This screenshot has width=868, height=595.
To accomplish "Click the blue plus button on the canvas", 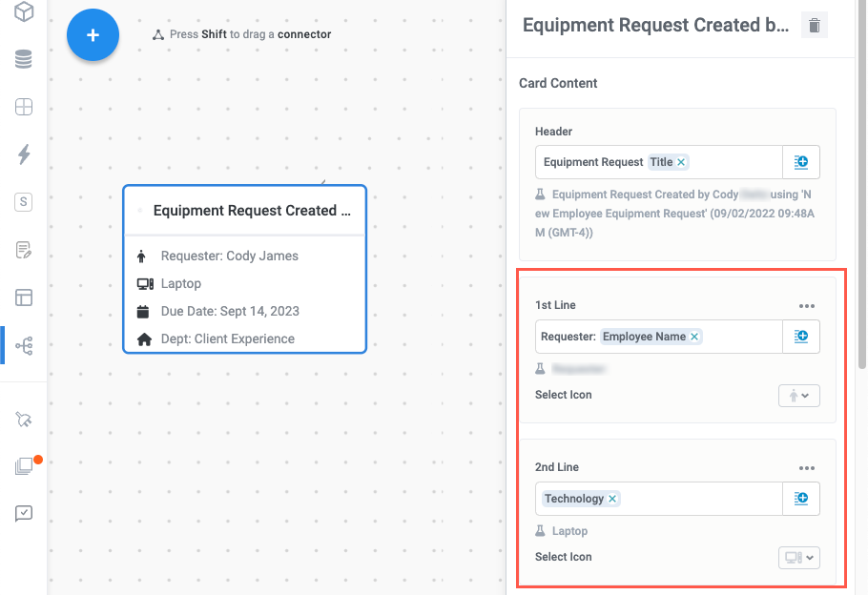I will (93, 35).
